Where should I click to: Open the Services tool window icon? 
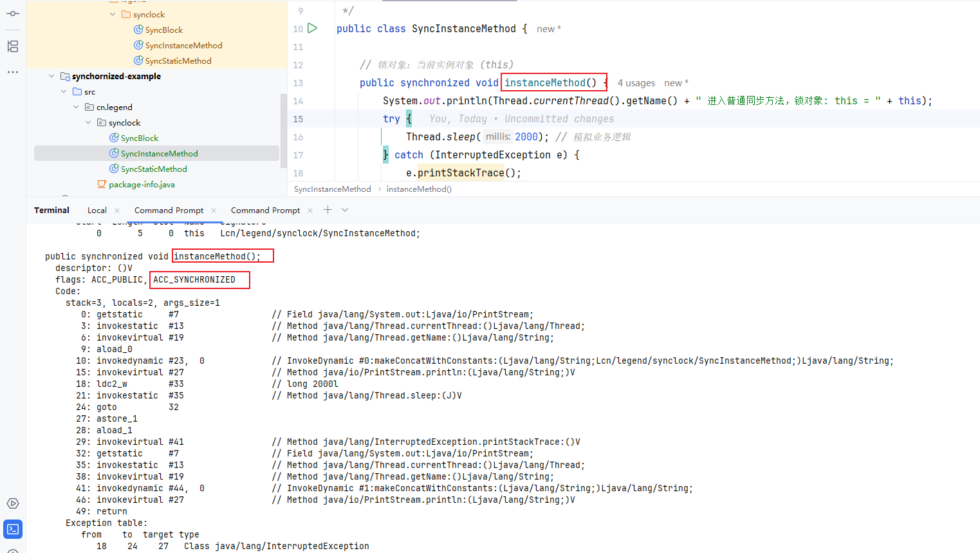point(13,503)
